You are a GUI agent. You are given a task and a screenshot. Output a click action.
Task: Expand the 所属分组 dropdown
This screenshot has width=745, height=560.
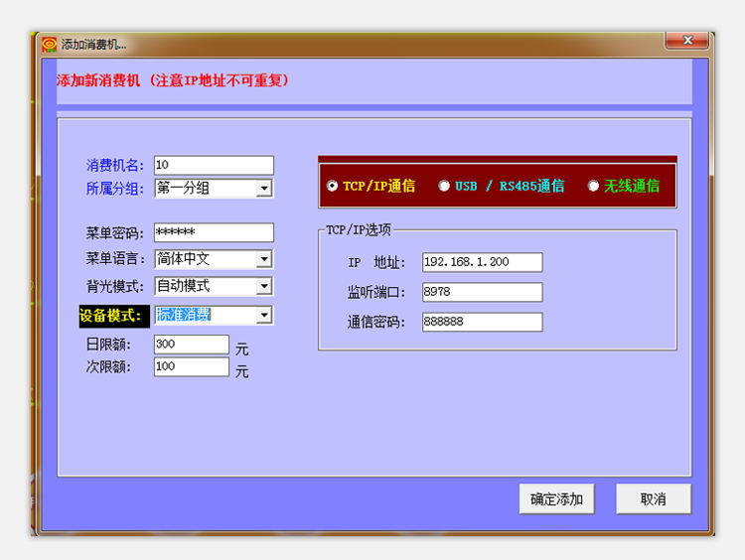[x=264, y=189]
